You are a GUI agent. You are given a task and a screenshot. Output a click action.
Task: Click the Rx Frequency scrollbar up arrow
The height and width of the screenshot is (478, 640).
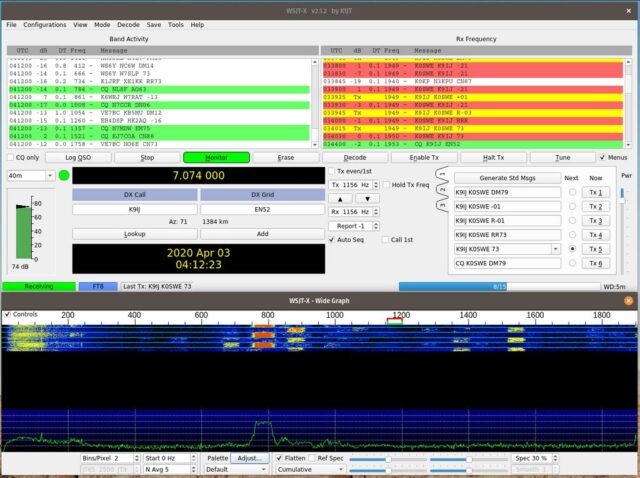[628, 62]
